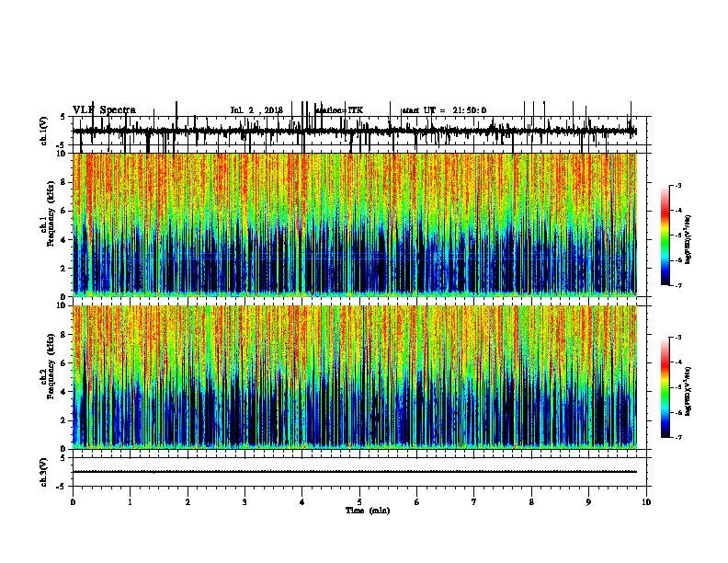728x563 pixels.
Task: Click the "ch.3(V)" axis label
Action: (43, 472)
